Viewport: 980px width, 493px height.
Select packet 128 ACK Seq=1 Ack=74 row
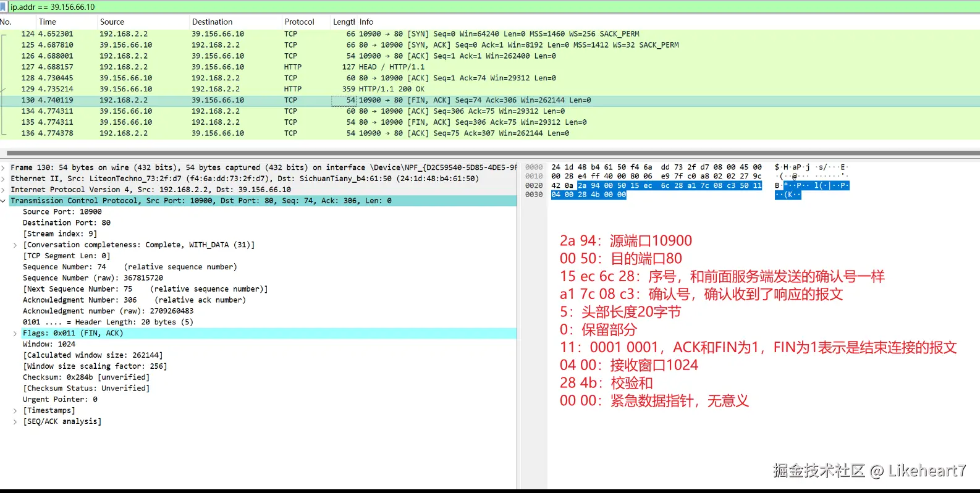[490, 78]
